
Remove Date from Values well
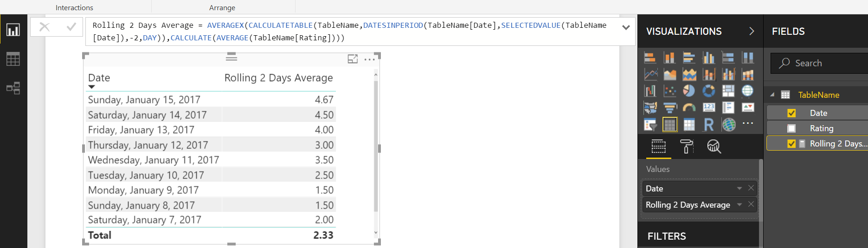pos(751,188)
